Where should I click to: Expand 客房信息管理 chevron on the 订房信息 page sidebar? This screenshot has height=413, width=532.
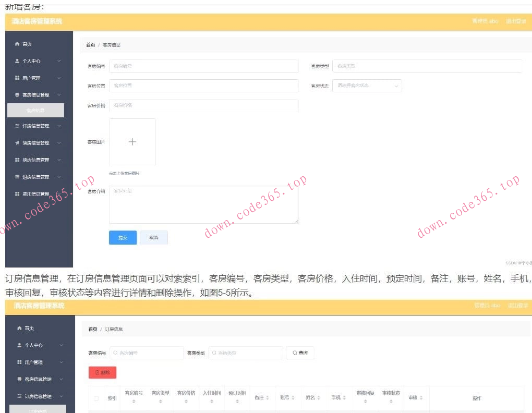(x=62, y=379)
